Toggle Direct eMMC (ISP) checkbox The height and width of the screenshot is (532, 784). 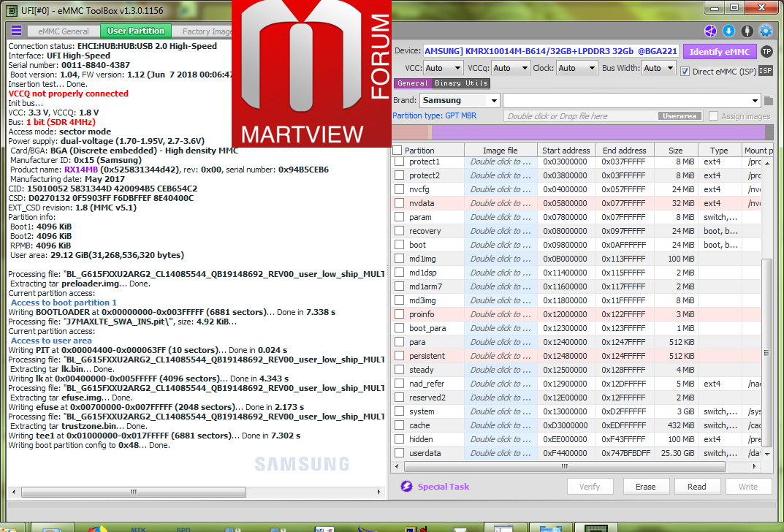685,71
